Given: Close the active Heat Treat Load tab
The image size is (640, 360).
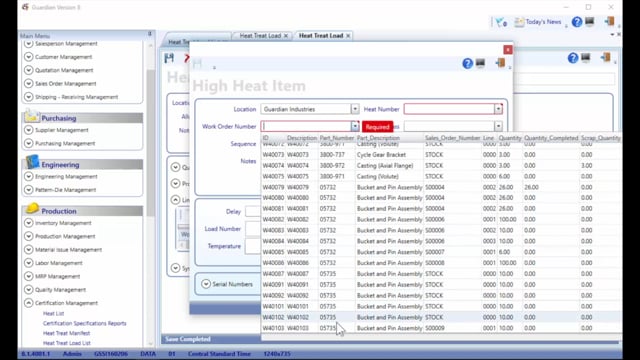Looking at the screenshot, I should [x=348, y=36].
